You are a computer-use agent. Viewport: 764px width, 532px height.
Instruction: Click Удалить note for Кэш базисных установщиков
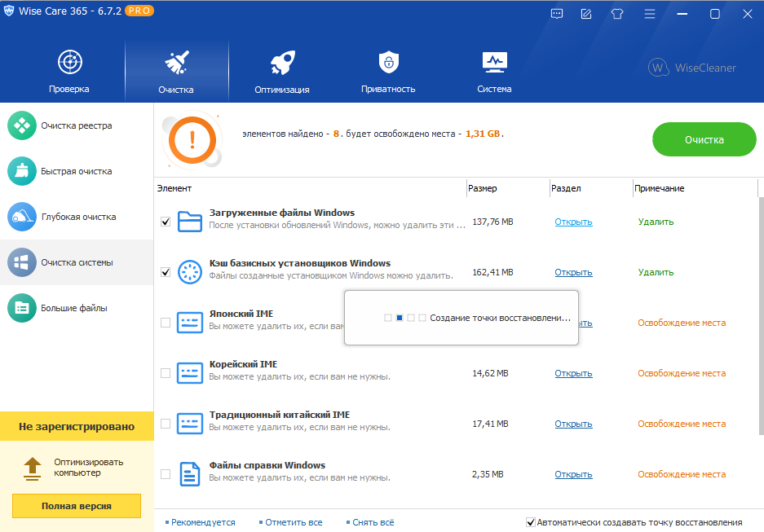click(656, 273)
